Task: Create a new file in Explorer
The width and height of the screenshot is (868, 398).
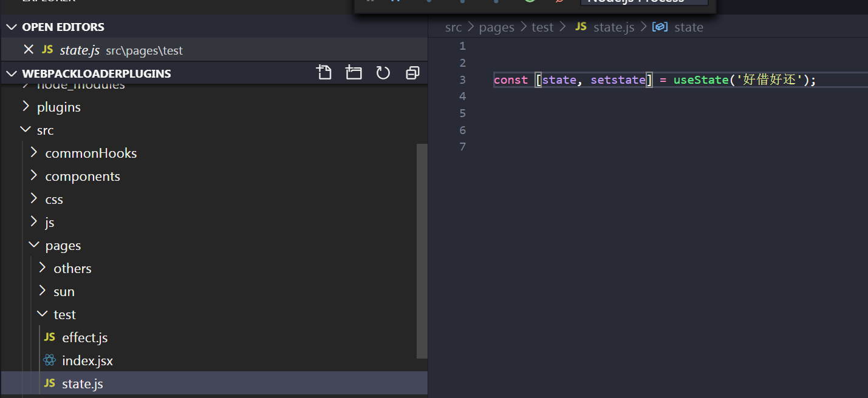Action: click(x=324, y=73)
